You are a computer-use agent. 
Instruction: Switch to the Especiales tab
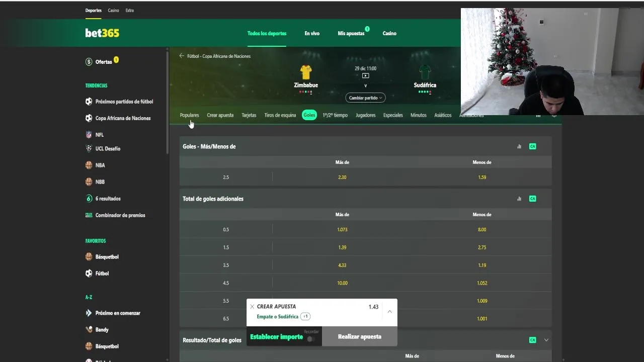(393, 115)
